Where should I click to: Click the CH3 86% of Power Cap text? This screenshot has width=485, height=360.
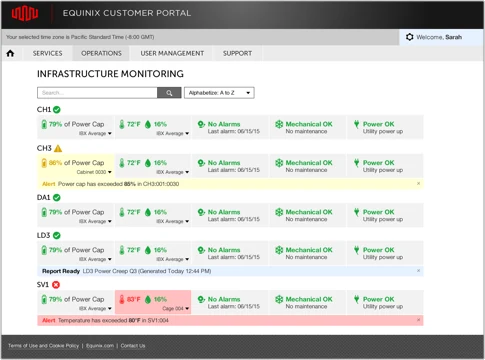tap(76, 163)
